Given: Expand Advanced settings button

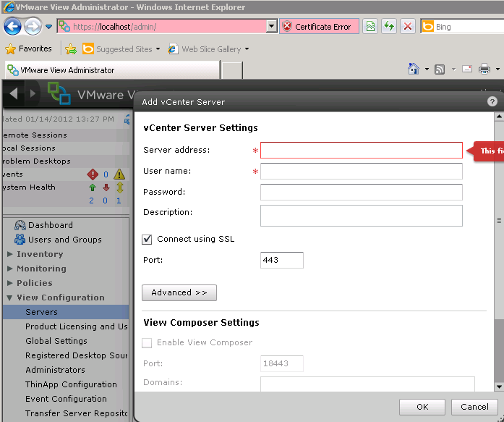Looking at the screenshot, I should click(179, 292).
